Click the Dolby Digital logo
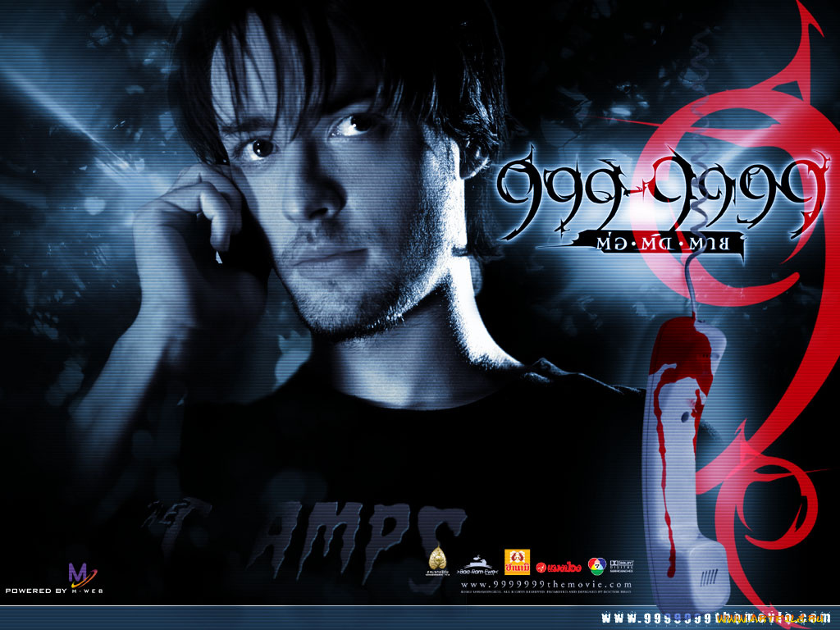The image size is (840, 630). point(619,564)
